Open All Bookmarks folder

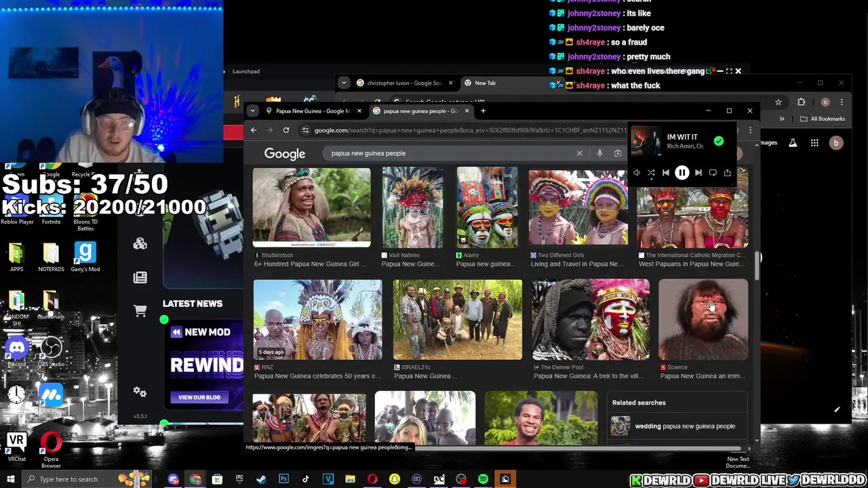point(823,119)
